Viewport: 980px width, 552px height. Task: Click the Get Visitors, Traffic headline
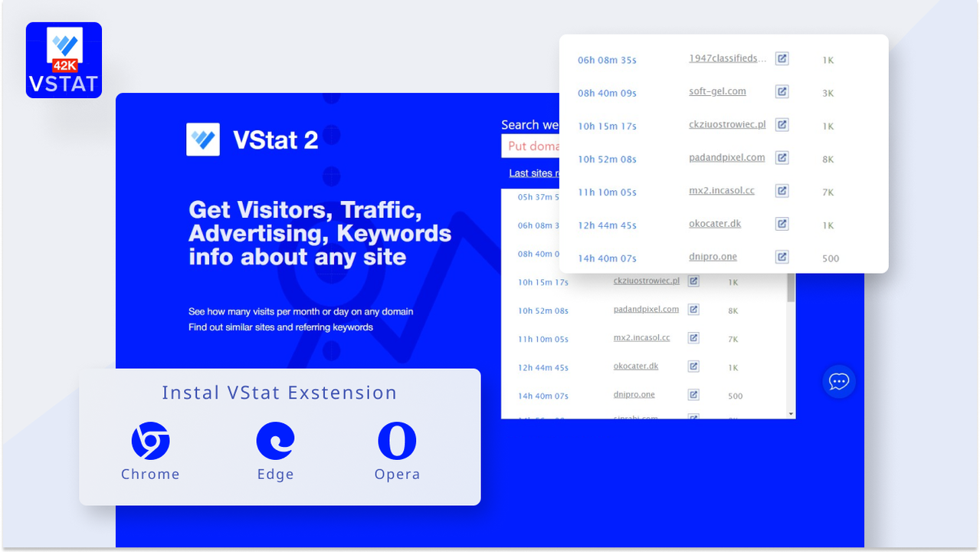[x=320, y=233]
